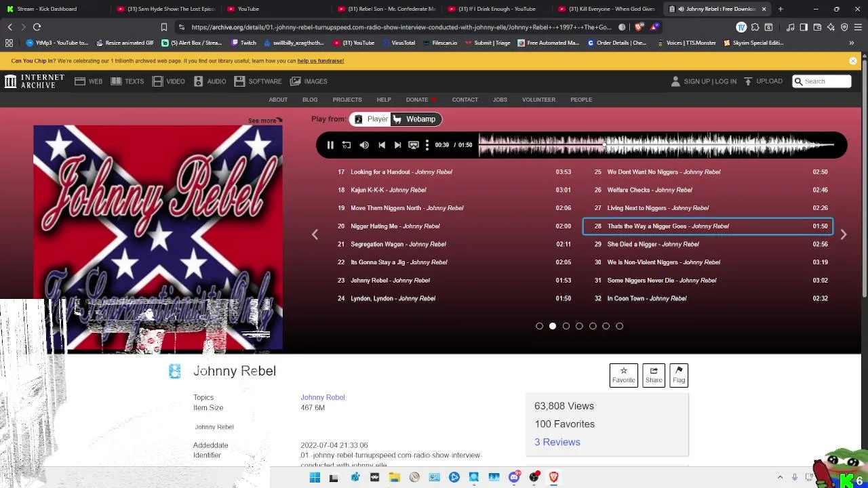Open the DONATE menu item
This screenshot has width=868, height=488.
(x=420, y=100)
